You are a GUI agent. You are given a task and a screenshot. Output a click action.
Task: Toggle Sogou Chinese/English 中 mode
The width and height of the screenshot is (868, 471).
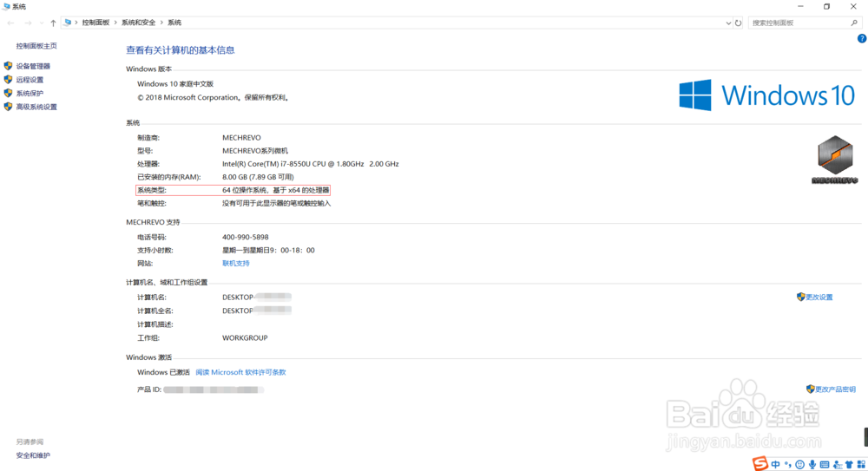tap(775, 464)
